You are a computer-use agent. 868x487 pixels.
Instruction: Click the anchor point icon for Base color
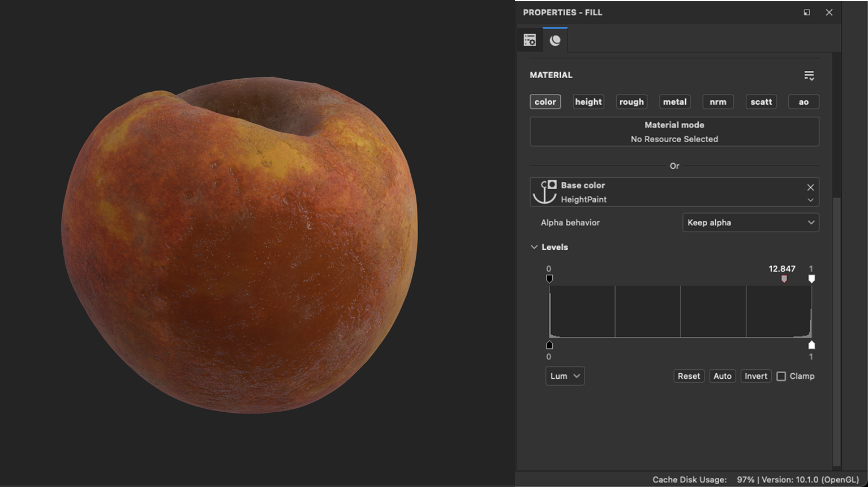tap(544, 192)
